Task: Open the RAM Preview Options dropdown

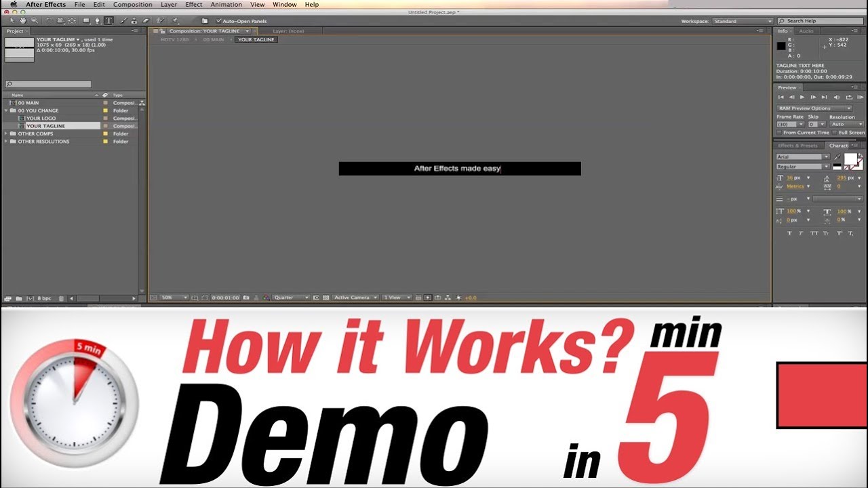Action: coord(814,108)
